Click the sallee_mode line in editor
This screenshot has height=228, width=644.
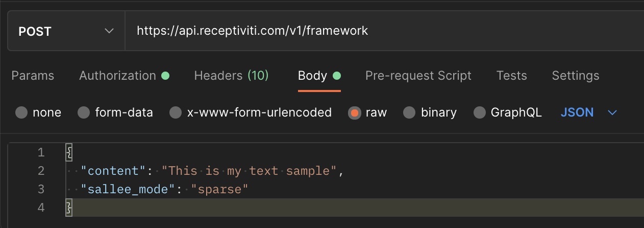(x=355, y=189)
